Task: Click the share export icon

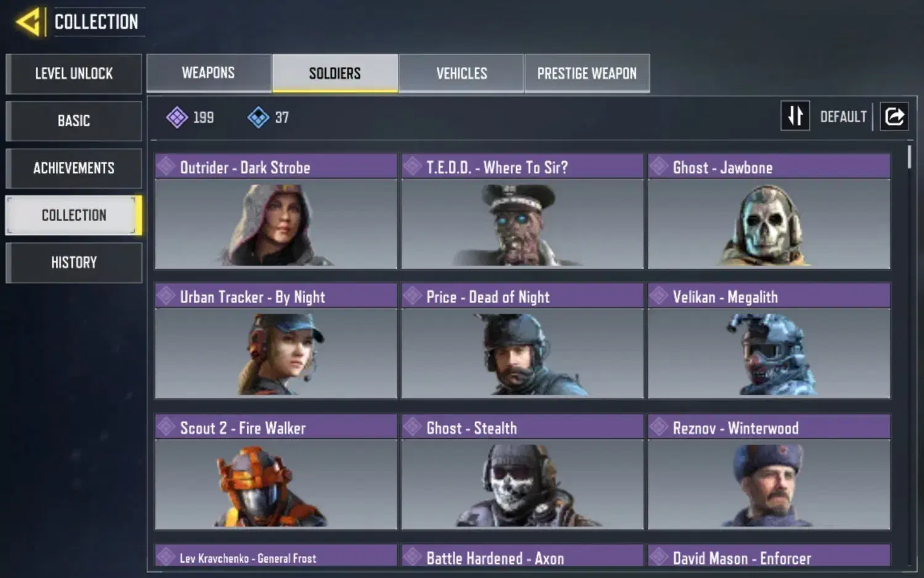Action: [894, 116]
